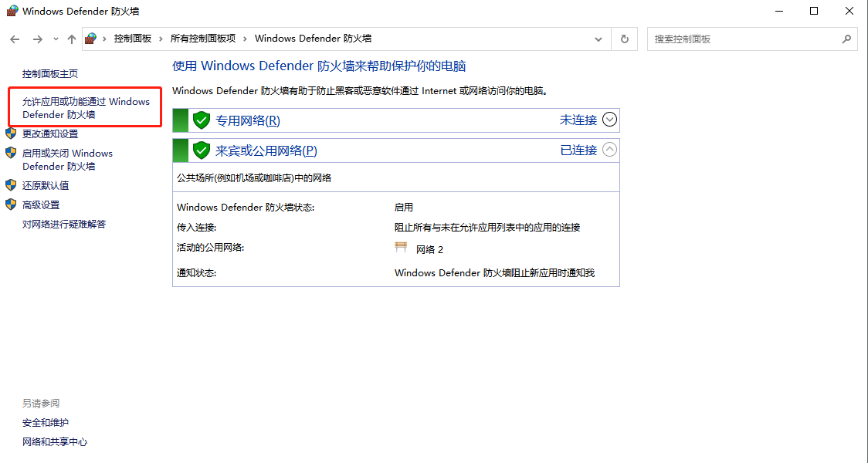Select 控制面板 breadcrumb

click(133, 39)
